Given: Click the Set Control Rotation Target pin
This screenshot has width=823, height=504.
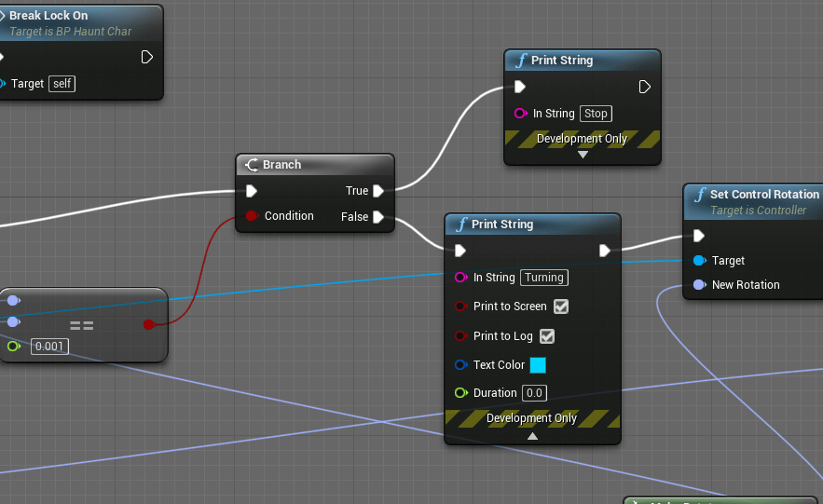Looking at the screenshot, I should pos(699,261).
